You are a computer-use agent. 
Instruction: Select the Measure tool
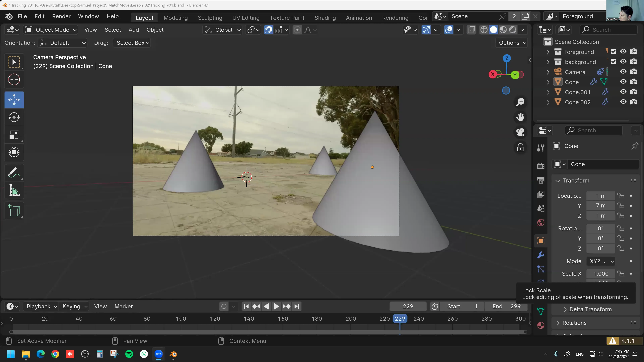[14, 190]
